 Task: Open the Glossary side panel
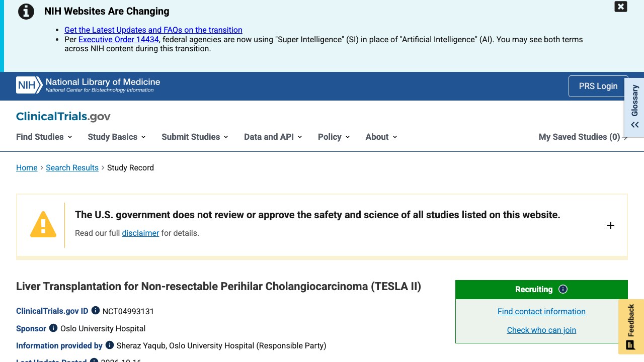634,107
